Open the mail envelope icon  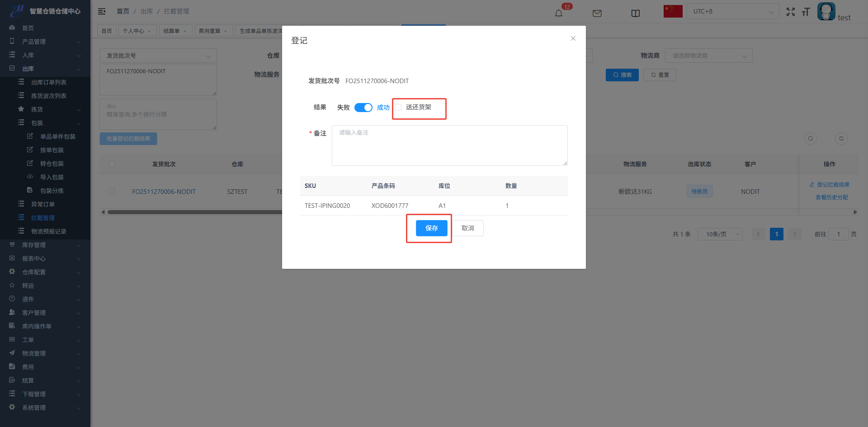[x=597, y=13]
